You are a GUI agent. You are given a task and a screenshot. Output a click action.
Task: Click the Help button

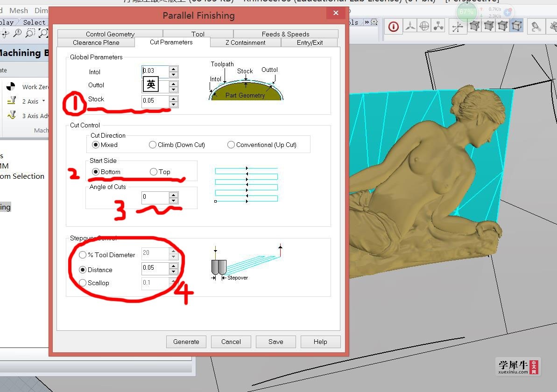pyautogui.click(x=320, y=342)
